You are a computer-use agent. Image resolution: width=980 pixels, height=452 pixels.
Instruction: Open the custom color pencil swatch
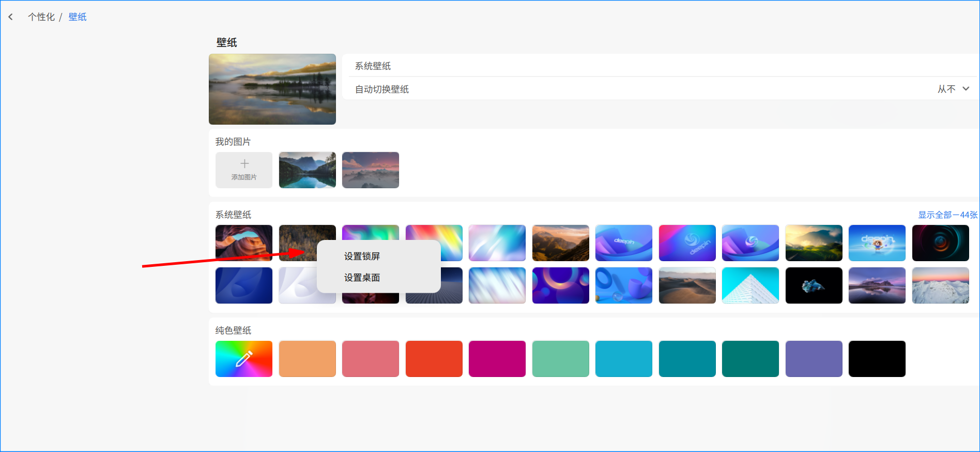click(244, 358)
